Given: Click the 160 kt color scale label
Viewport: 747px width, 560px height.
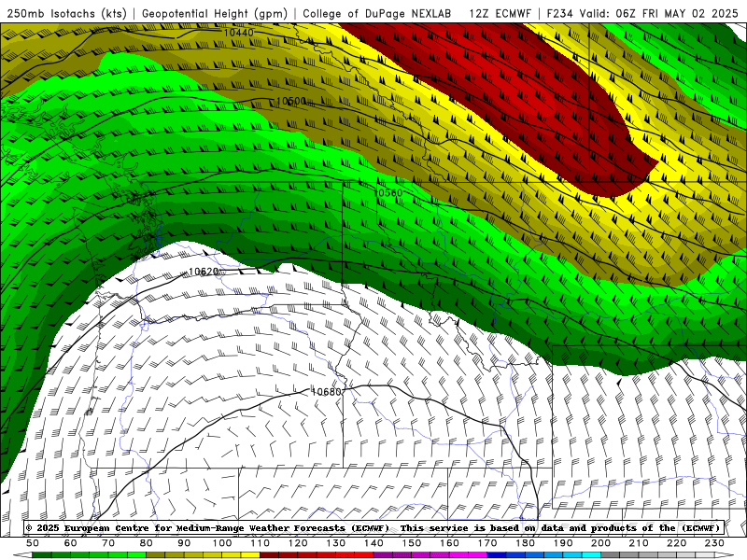Looking at the screenshot, I should [449, 543].
